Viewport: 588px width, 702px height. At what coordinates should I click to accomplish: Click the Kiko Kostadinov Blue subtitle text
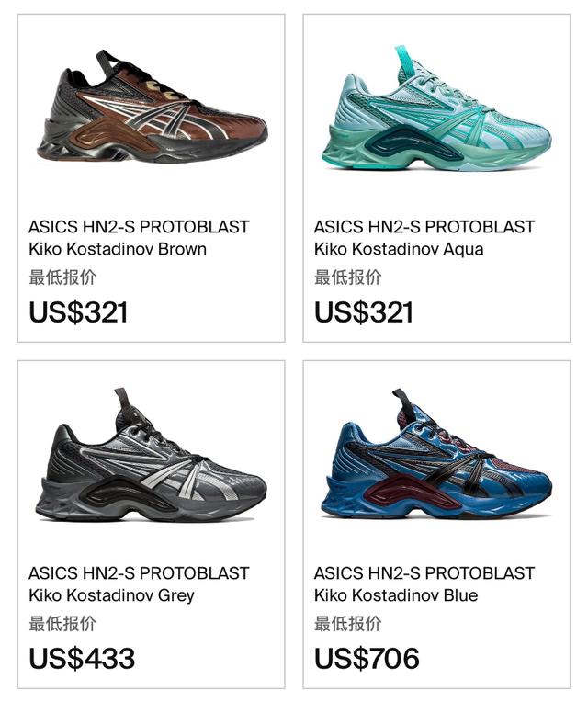tap(396, 595)
